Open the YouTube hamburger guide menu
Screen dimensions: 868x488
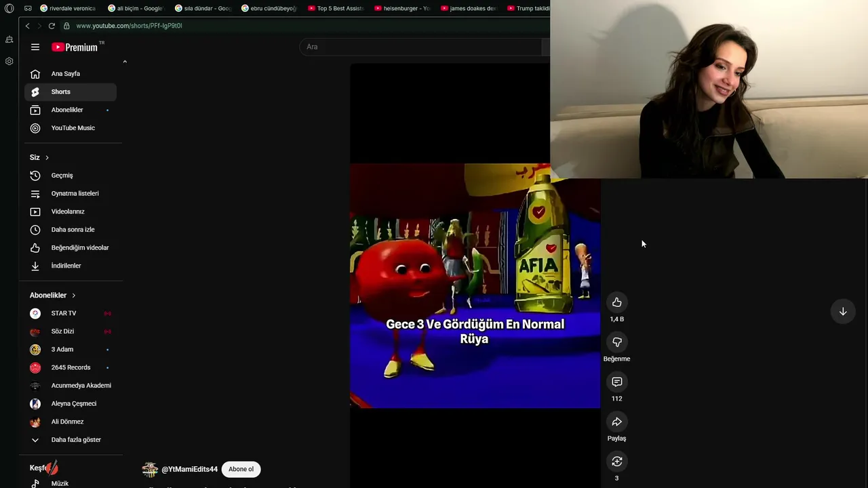click(x=35, y=47)
